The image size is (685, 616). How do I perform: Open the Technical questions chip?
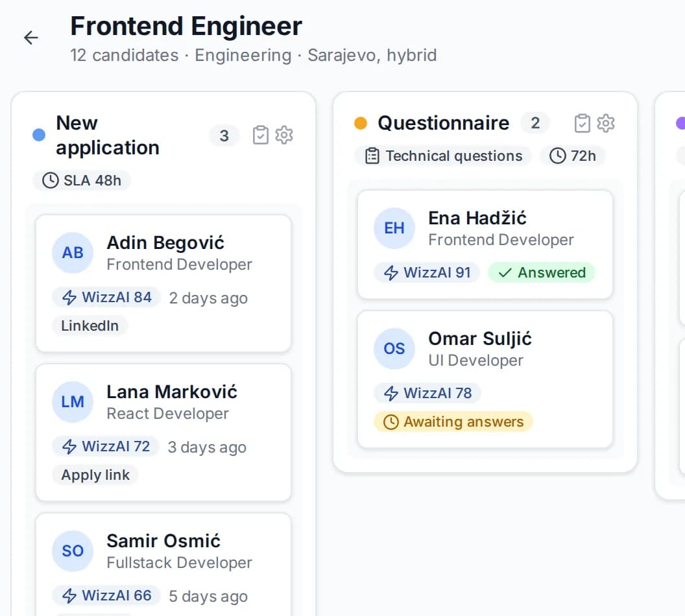coord(443,156)
